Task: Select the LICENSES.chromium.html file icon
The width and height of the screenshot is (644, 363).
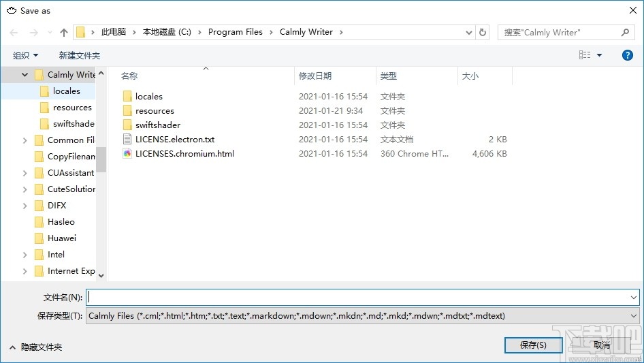Action: point(127,154)
